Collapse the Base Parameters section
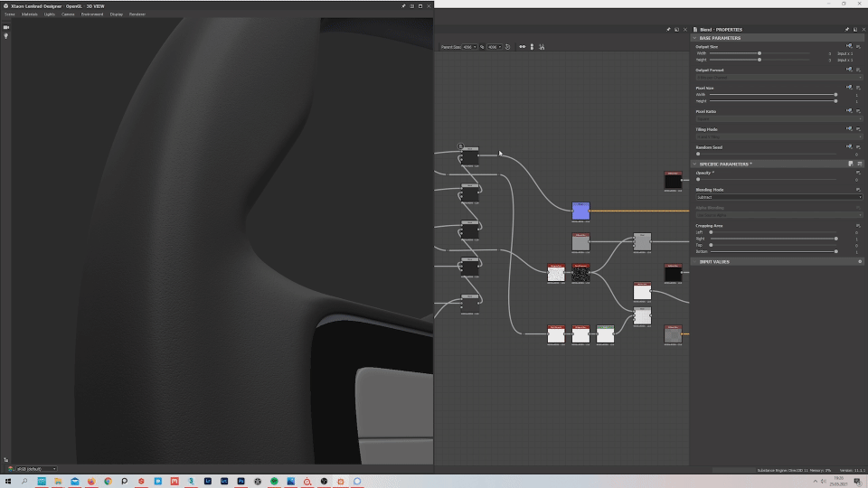Viewport: 868px width, 488px height. [694, 38]
